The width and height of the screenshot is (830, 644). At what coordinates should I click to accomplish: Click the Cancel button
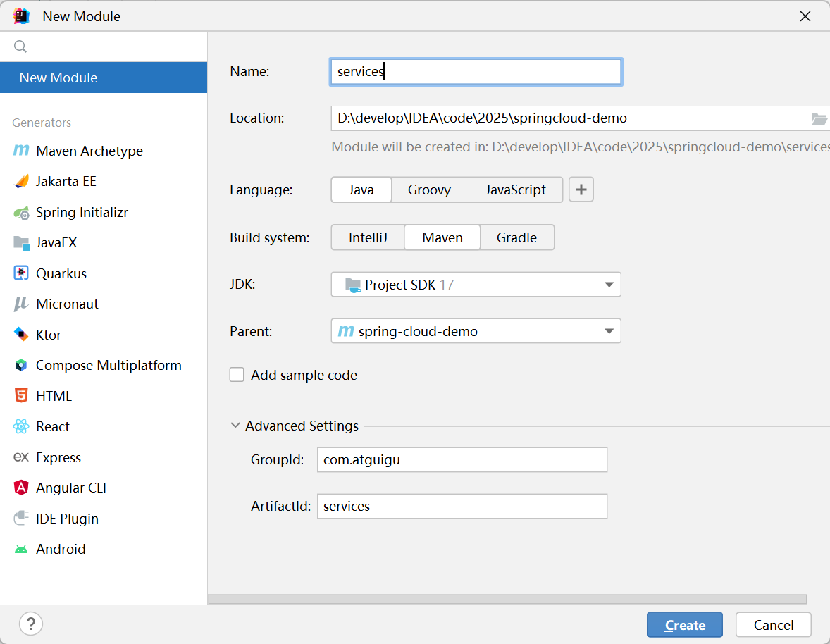pos(774,625)
